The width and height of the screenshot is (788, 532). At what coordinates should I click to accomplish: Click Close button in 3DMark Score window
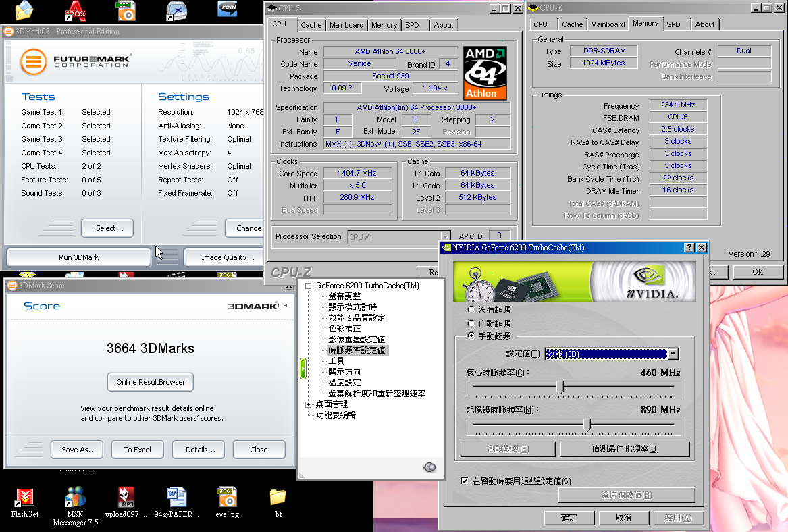click(259, 450)
